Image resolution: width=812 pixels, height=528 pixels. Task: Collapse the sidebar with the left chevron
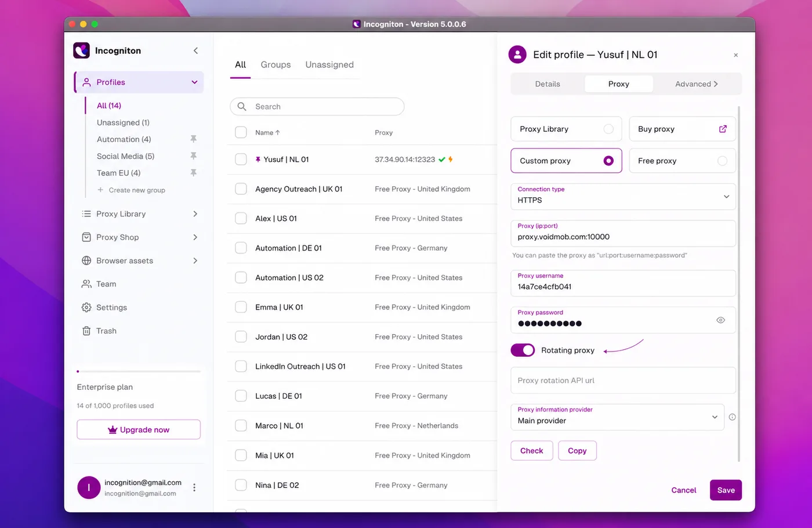pos(195,50)
